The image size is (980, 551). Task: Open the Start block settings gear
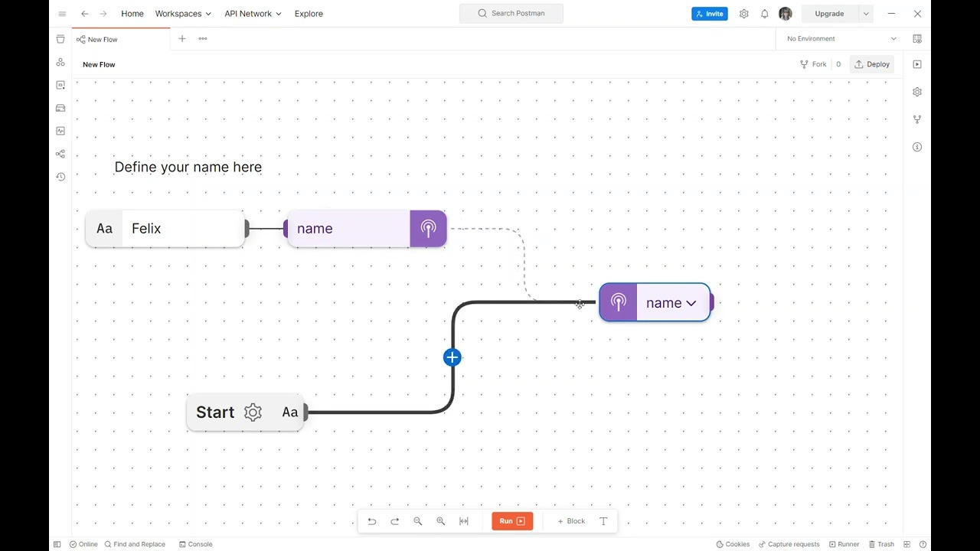pos(253,412)
